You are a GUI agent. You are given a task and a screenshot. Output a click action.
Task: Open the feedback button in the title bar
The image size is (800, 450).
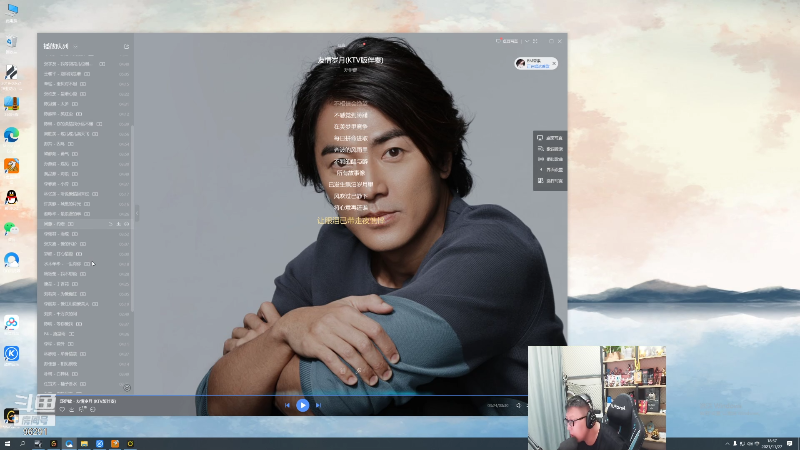507,41
